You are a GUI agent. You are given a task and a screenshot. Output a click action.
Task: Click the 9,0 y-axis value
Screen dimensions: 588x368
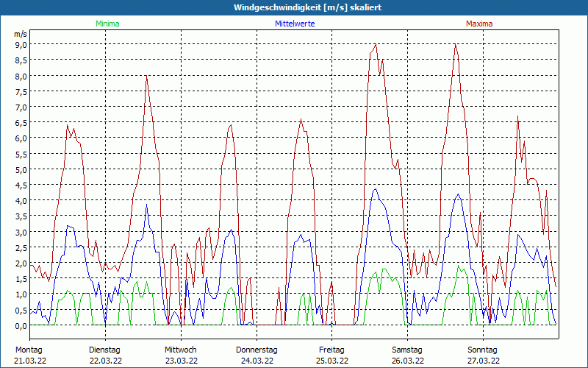pyautogui.click(x=21, y=45)
